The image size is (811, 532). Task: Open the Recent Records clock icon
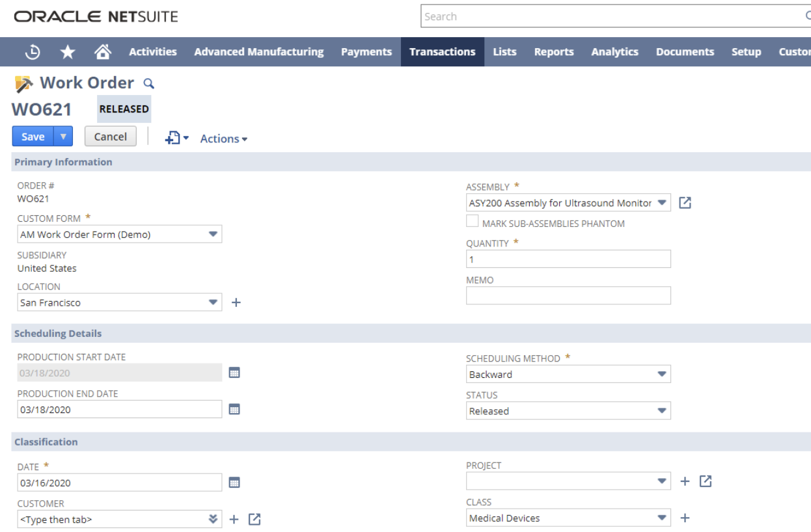[33, 53]
